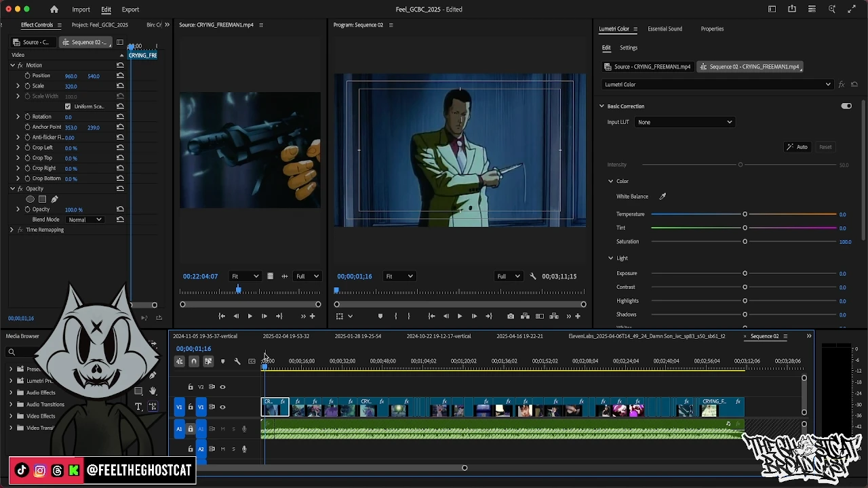868x488 pixels.
Task: Open Program monitor Fit zoom dropdown
Action: pos(399,277)
